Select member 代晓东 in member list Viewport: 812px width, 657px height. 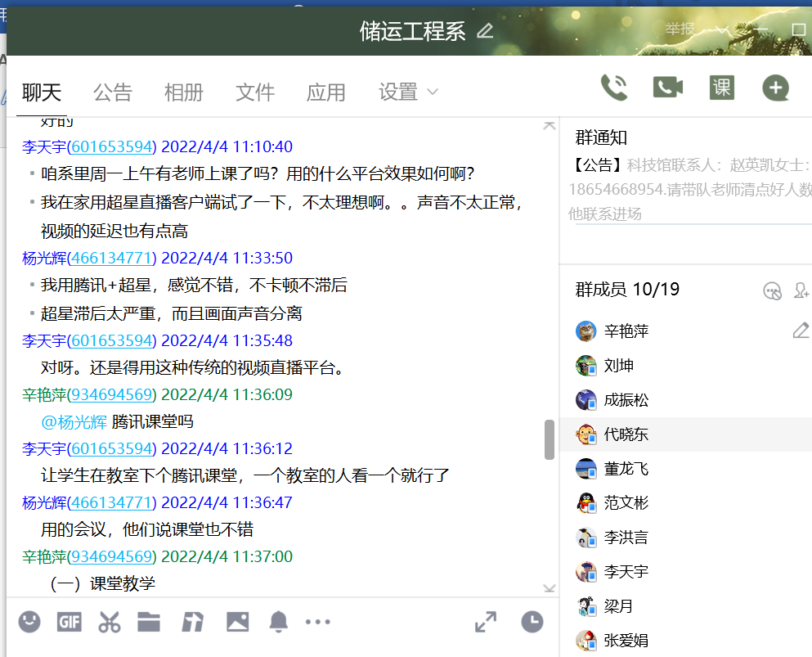pos(626,434)
